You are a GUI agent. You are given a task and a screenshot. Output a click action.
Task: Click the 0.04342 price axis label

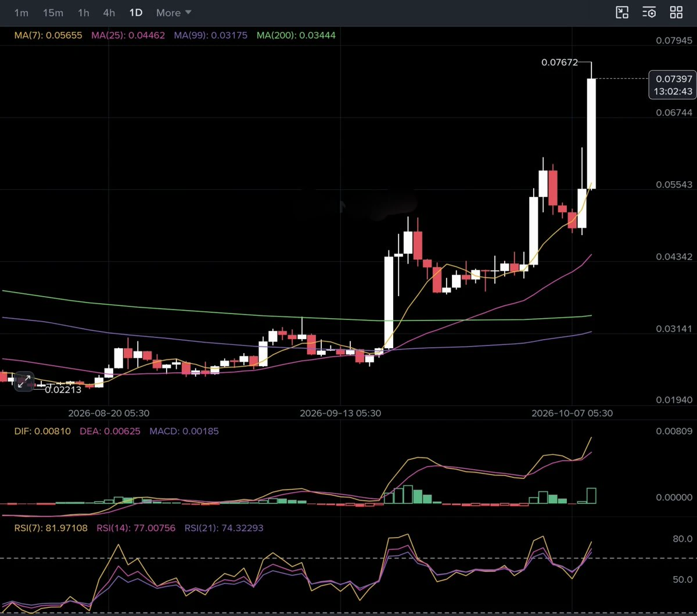[674, 257]
